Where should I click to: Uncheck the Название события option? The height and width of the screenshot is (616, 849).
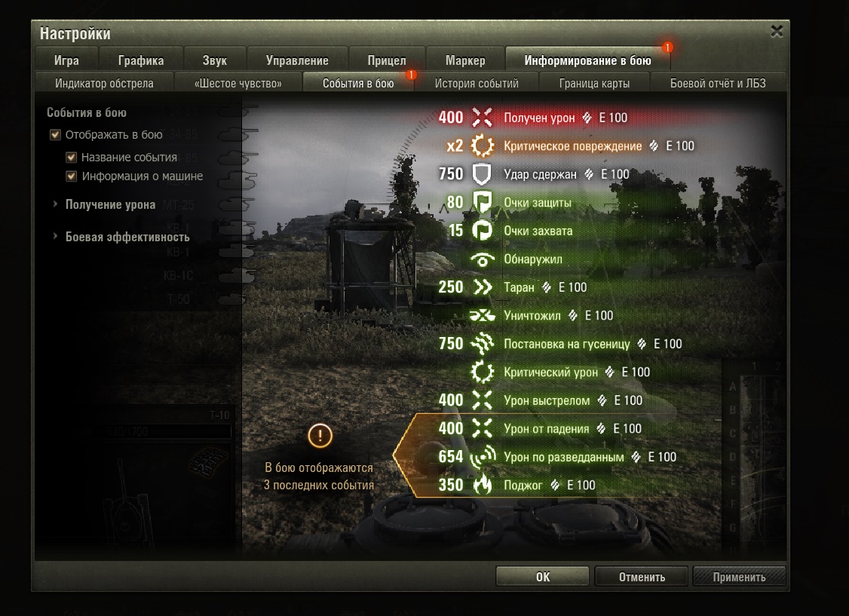[71, 158]
